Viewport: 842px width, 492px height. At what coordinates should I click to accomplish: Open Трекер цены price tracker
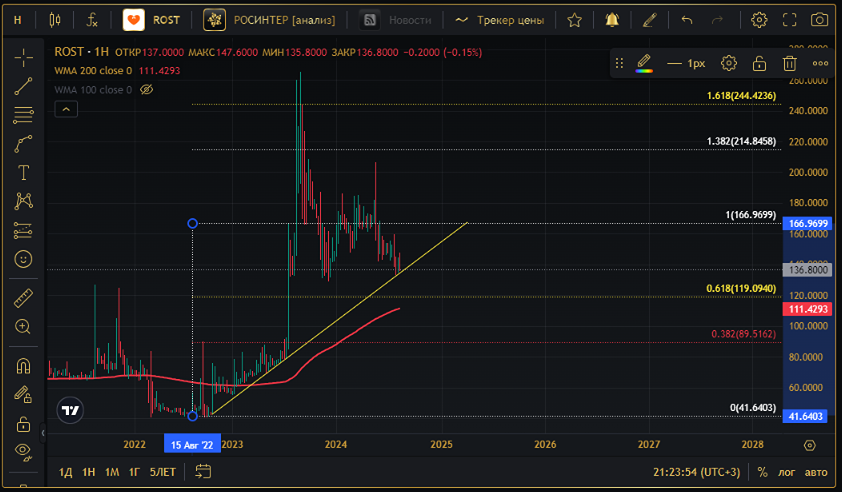[499, 20]
